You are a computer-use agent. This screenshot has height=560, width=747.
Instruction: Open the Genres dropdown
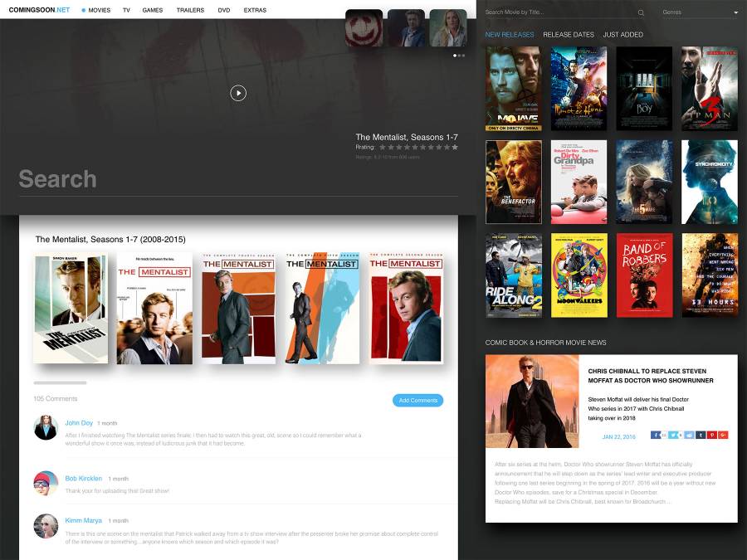point(700,12)
